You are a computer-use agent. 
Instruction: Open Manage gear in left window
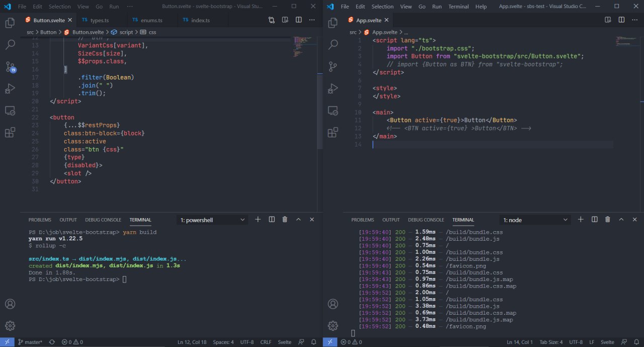pos(10,325)
